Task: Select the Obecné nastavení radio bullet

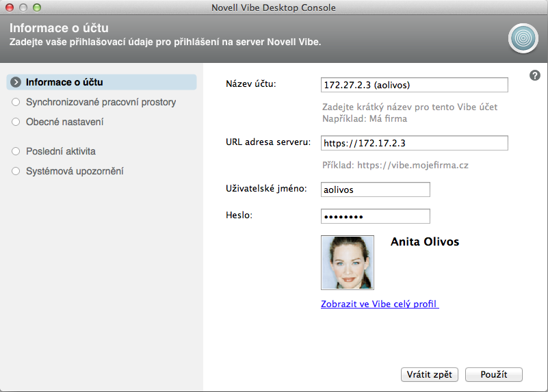Action: 16,122
